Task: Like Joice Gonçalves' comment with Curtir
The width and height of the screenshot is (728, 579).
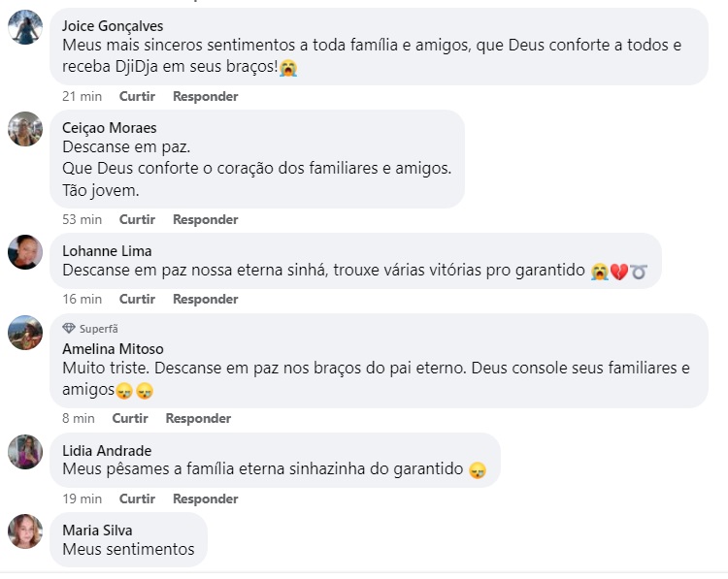Action: point(137,96)
